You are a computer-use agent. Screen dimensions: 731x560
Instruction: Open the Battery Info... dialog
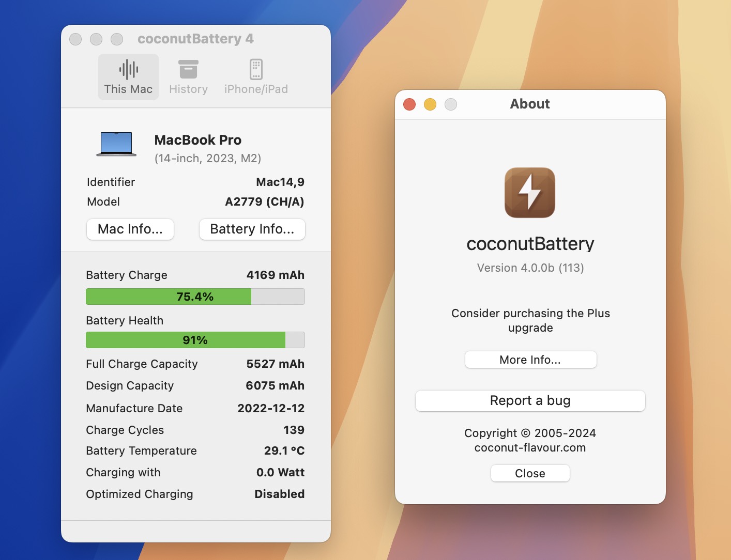252,229
